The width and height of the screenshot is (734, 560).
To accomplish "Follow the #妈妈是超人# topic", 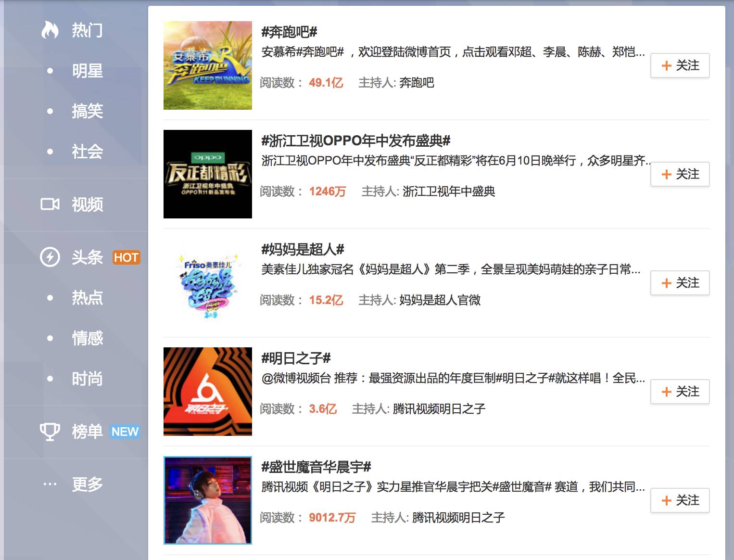I will 680,283.
